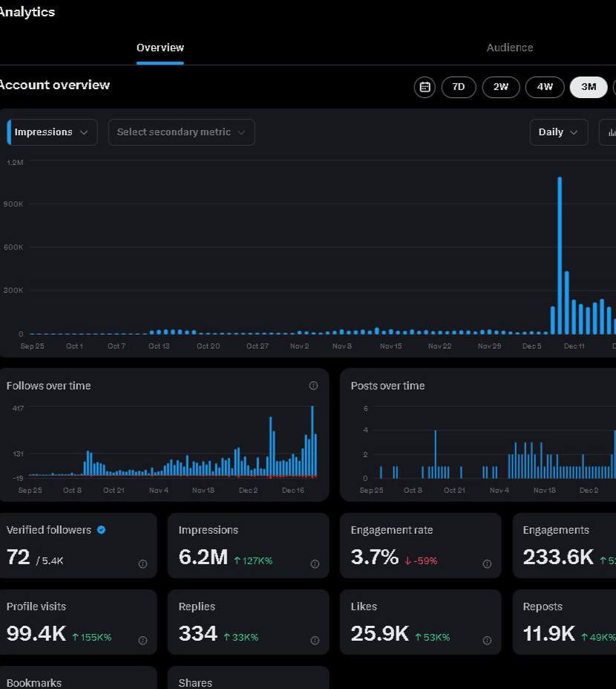
Task: Select the 3M time range
Action: click(x=589, y=87)
